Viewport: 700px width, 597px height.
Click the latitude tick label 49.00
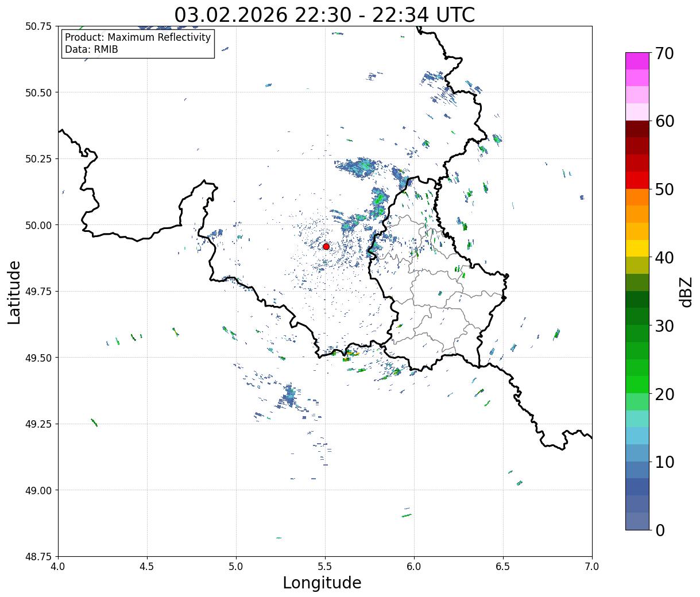tap(38, 490)
